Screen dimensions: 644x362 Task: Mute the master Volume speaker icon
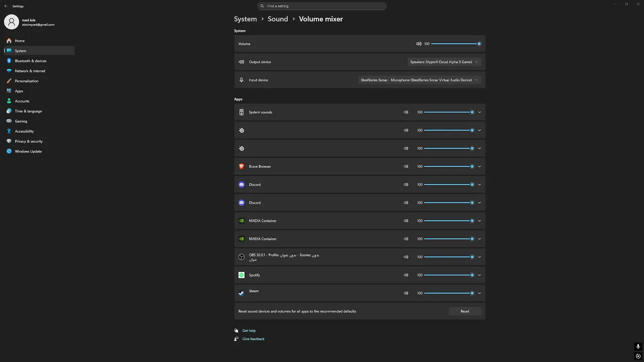pos(419,44)
